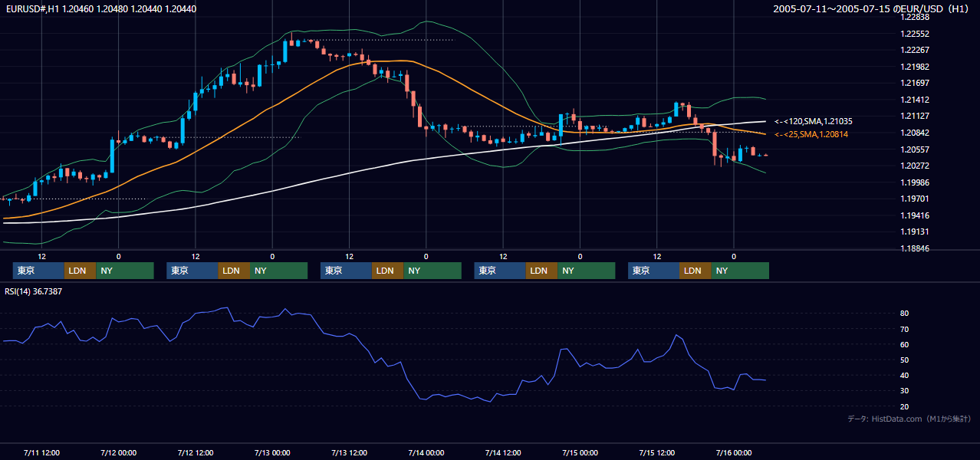Click the HistData.com data credit text

point(909,419)
